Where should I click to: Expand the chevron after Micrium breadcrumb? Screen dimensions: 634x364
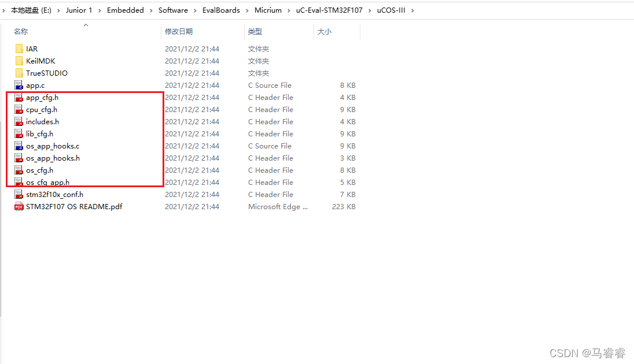tap(289, 10)
